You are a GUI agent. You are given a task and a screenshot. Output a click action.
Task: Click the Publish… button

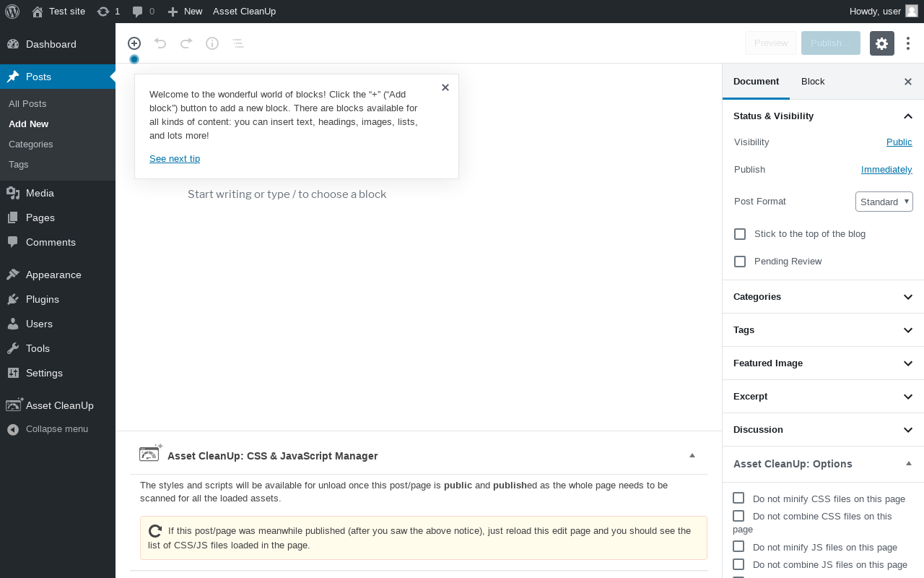point(831,43)
